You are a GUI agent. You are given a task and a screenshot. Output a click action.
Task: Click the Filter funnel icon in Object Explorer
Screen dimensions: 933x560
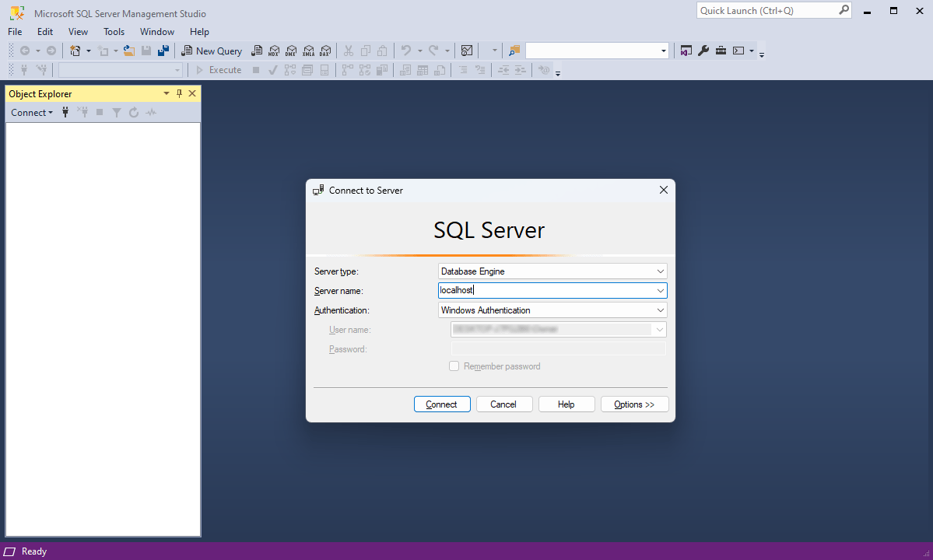tap(117, 112)
